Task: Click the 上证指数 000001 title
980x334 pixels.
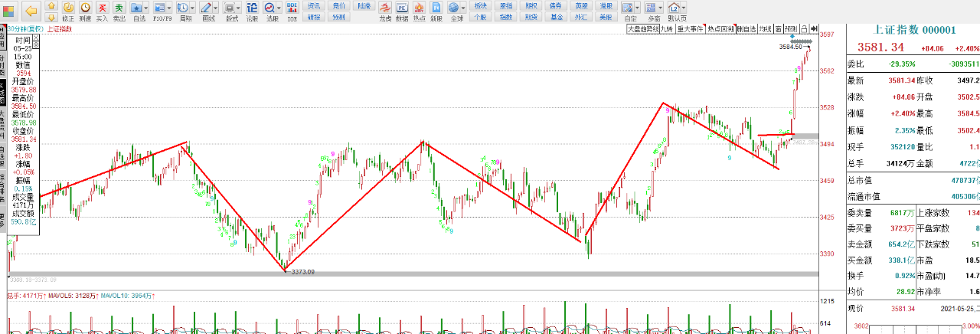Action: (916, 30)
